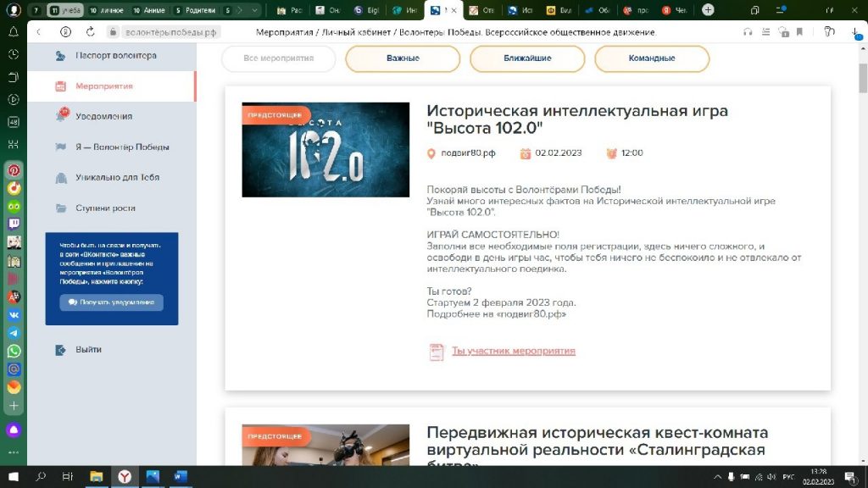Open browser notifications bell icon
The height and width of the screenshot is (488, 868).
pyautogui.click(x=14, y=32)
